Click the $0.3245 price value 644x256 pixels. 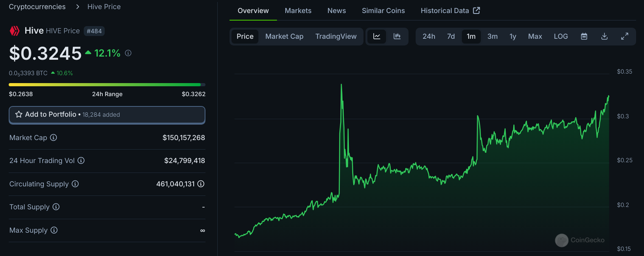pos(45,53)
